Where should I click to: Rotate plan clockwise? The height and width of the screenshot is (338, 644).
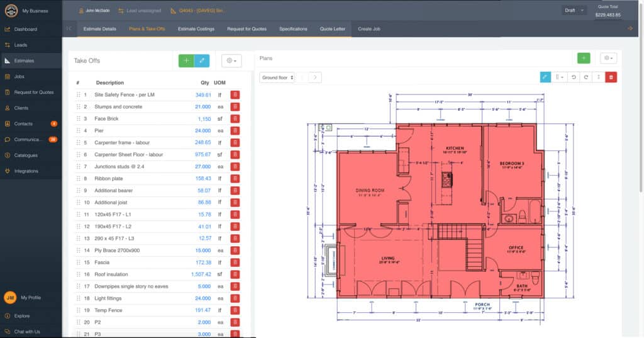pyautogui.click(x=586, y=77)
